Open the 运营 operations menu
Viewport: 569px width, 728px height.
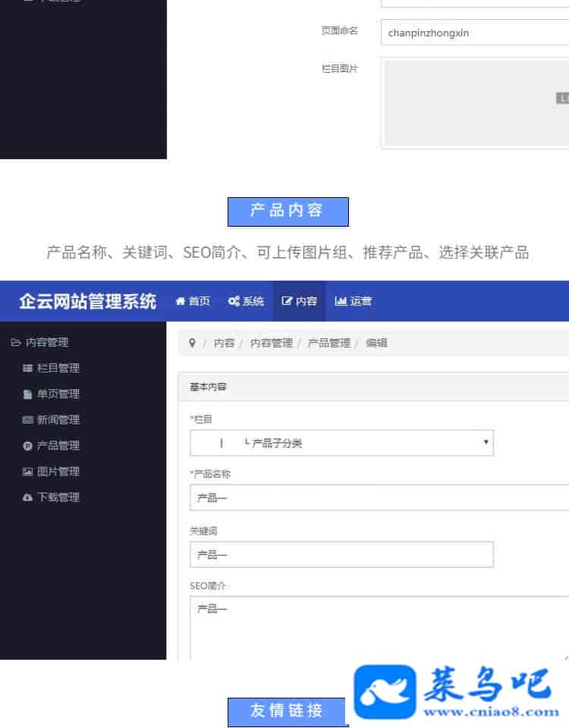tap(353, 301)
